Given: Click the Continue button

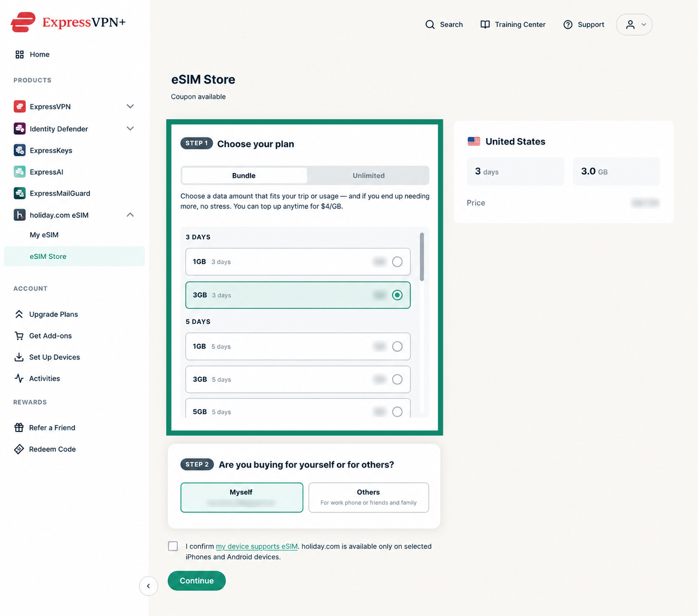Looking at the screenshot, I should pyautogui.click(x=197, y=580).
